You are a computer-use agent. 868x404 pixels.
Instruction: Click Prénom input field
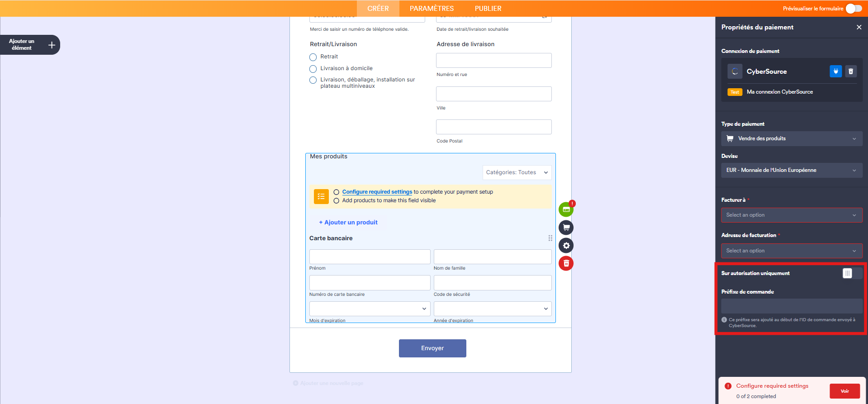click(x=370, y=257)
